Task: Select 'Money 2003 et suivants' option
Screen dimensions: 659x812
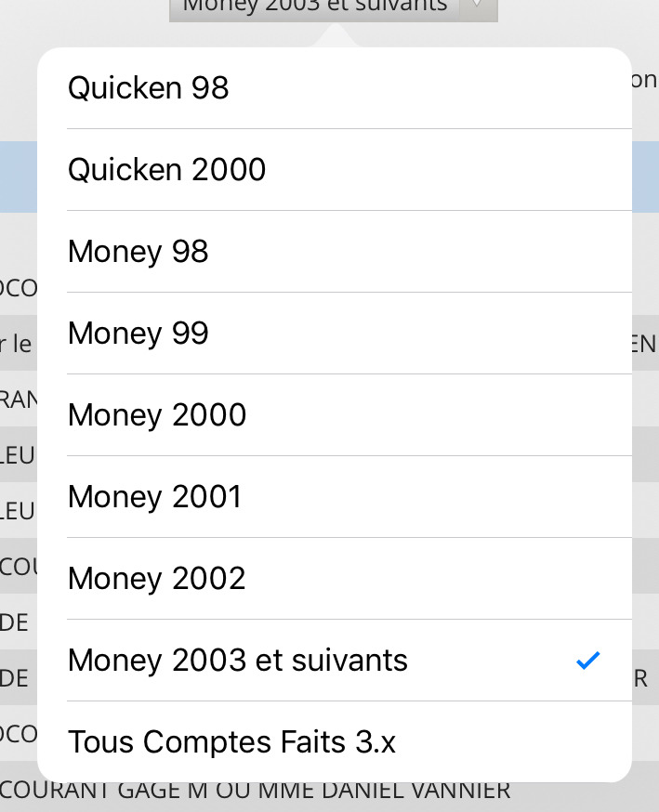Action: pyautogui.click(x=238, y=661)
